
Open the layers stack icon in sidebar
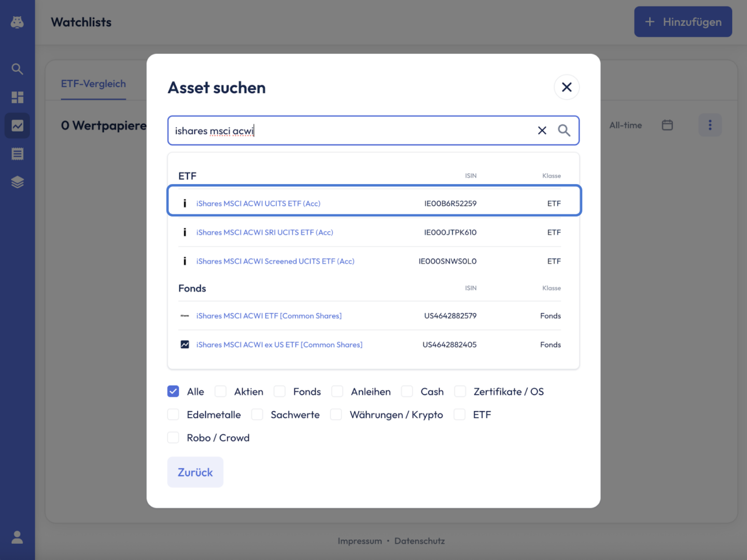pyautogui.click(x=17, y=182)
